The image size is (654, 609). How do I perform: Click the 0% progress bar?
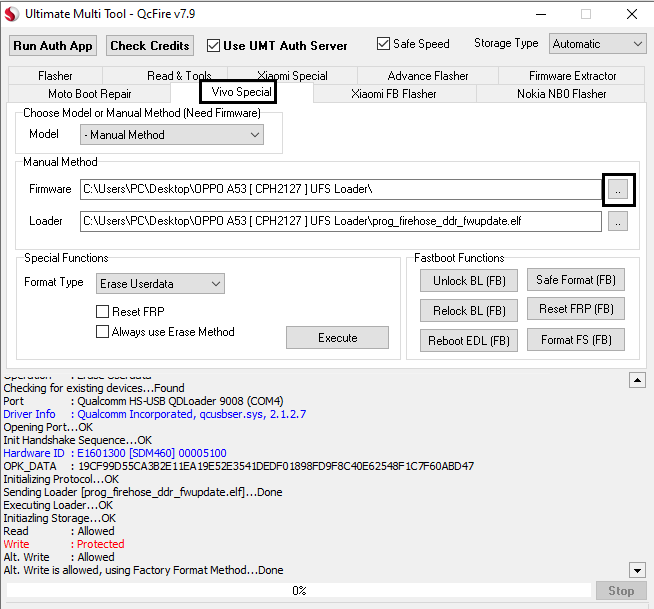pyautogui.click(x=299, y=591)
